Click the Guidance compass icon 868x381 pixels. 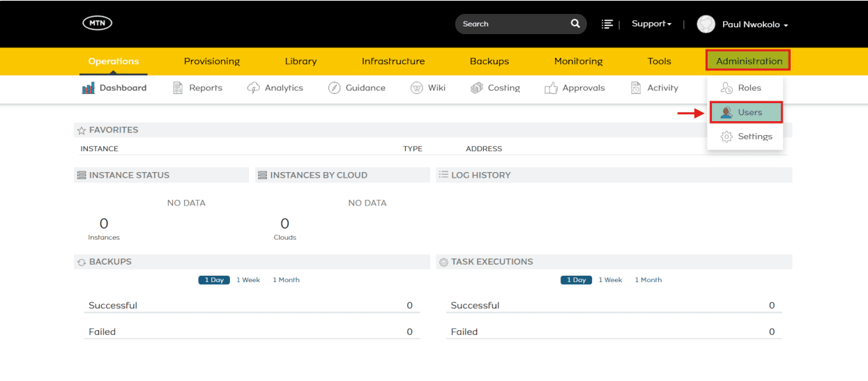pos(334,88)
